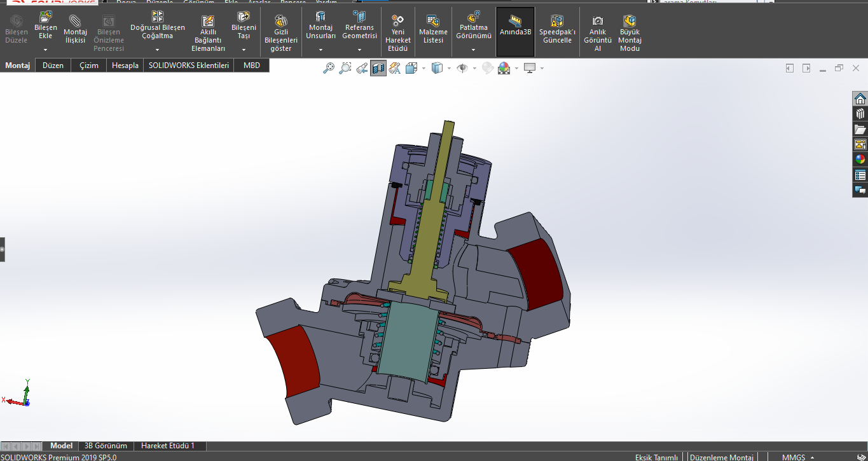This screenshot has height=461, width=868.
Task: Expand the Patlatma Görünümü dropdown arrow
Action: pyautogui.click(x=474, y=50)
